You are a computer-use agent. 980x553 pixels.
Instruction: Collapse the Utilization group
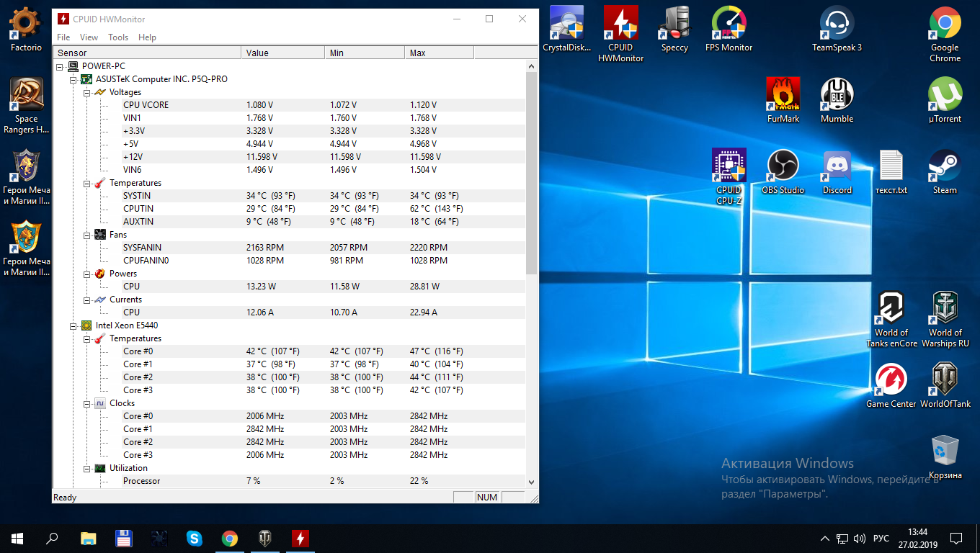click(x=86, y=468)
